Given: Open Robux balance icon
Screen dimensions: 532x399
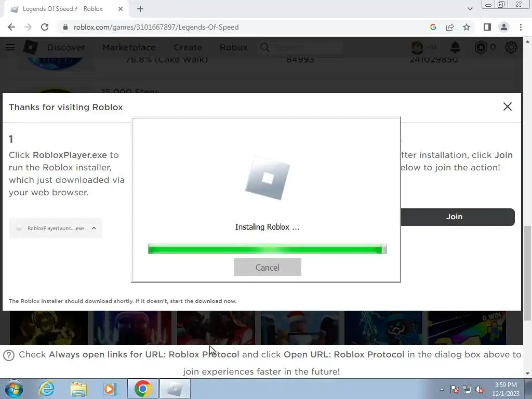Looking at the screenshot, I should click(x=481, y=47).
